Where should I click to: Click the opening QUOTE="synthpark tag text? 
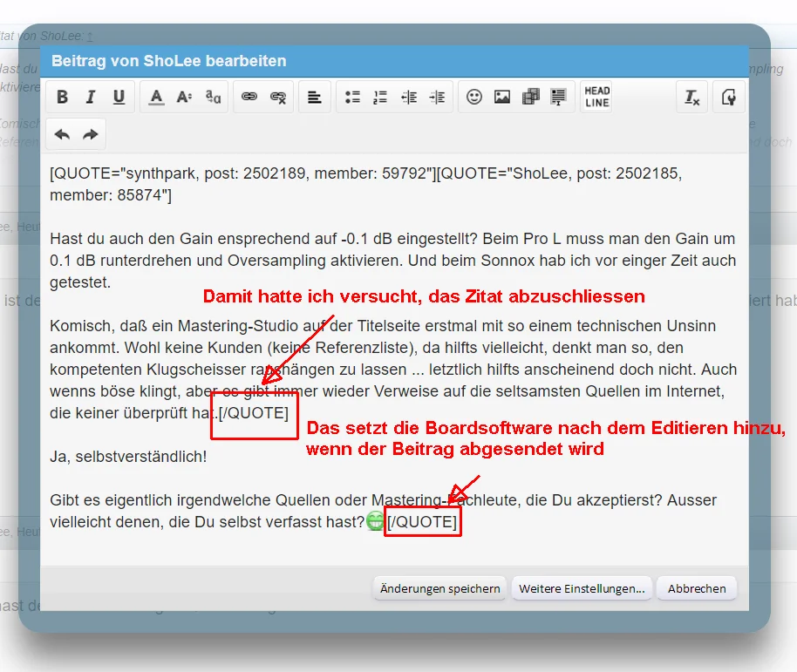click(x=243, y=173)
